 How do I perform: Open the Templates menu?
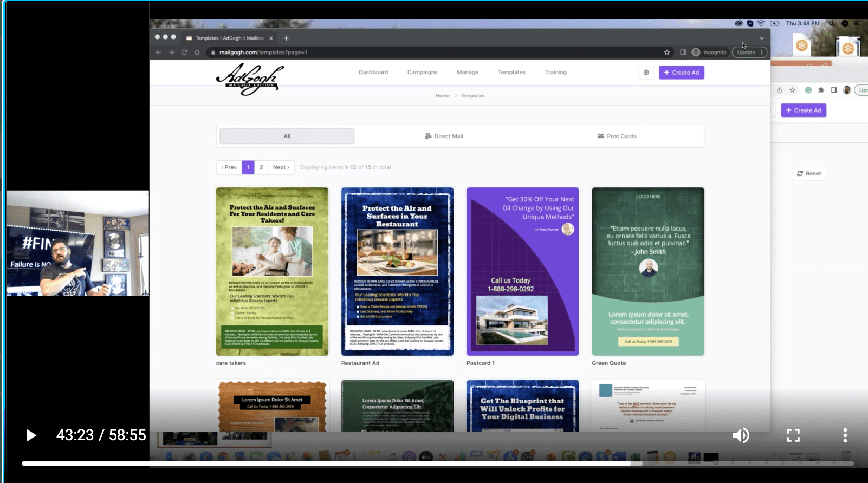tap(511, 73)
